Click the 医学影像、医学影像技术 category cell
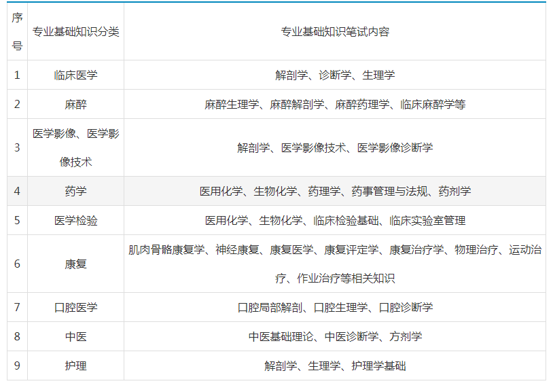Screen dimensions: 553x392 click(x=75, y=147)
